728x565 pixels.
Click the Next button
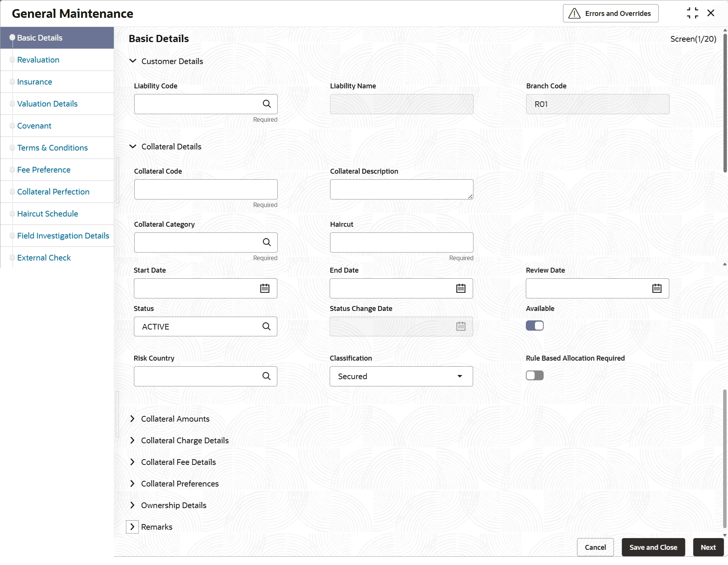tap(708, 547)
